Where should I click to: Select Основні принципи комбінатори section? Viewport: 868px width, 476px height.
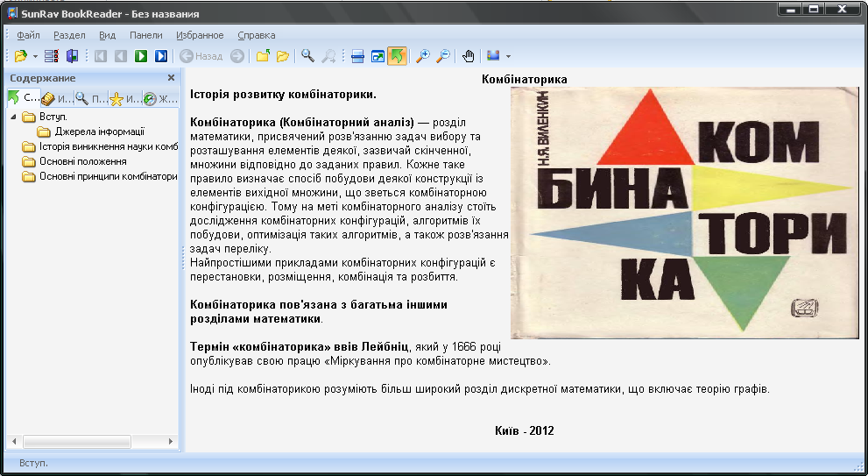[x=108, y=176]
